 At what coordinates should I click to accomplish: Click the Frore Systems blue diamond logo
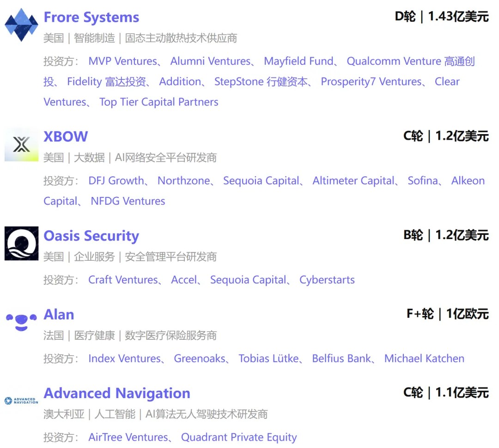pyautogui.click(x=21, y=25)
